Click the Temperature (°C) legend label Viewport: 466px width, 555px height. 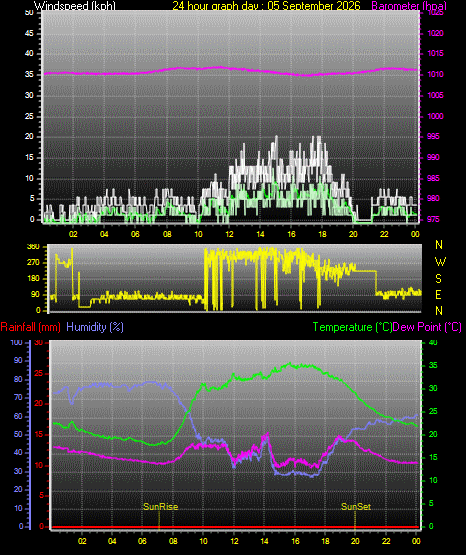click(x=352, y=327)
